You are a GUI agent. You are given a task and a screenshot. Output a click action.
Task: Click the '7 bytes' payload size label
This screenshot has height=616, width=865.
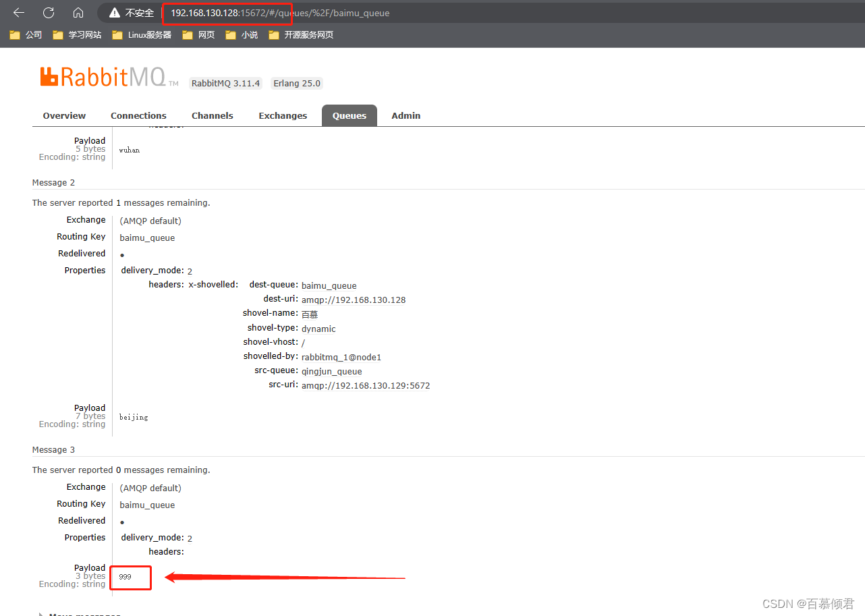90,416
